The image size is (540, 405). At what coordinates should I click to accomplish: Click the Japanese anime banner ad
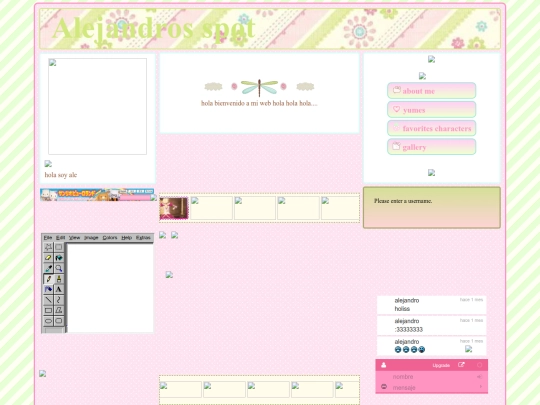click(x=97, y=195)
